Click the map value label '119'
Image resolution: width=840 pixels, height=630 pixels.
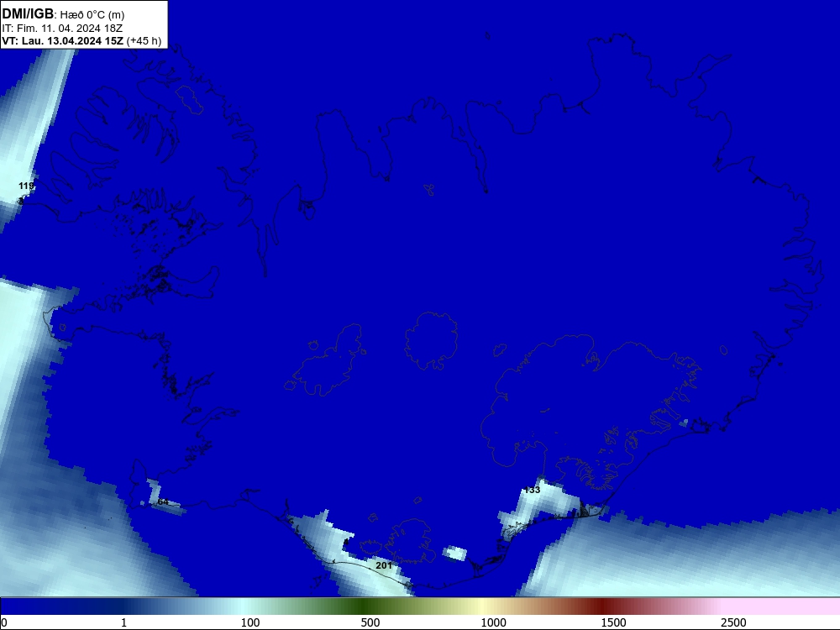(x=26, y=186)
